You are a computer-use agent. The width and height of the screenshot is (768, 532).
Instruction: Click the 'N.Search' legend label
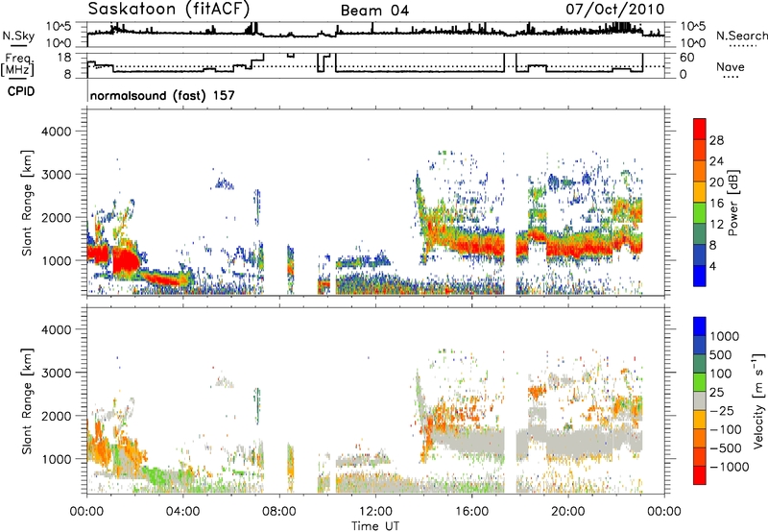[742, 36]
